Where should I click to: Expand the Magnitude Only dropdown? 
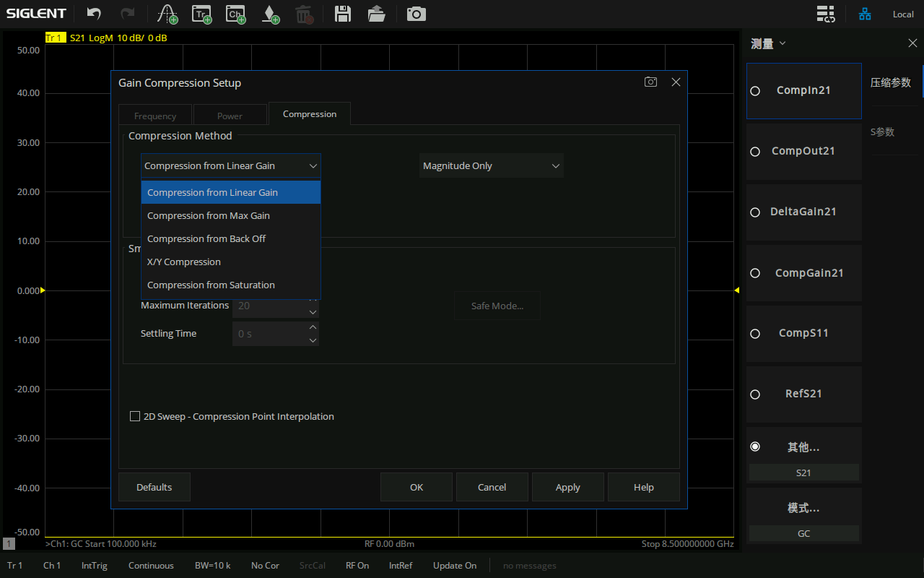(491, 165)
